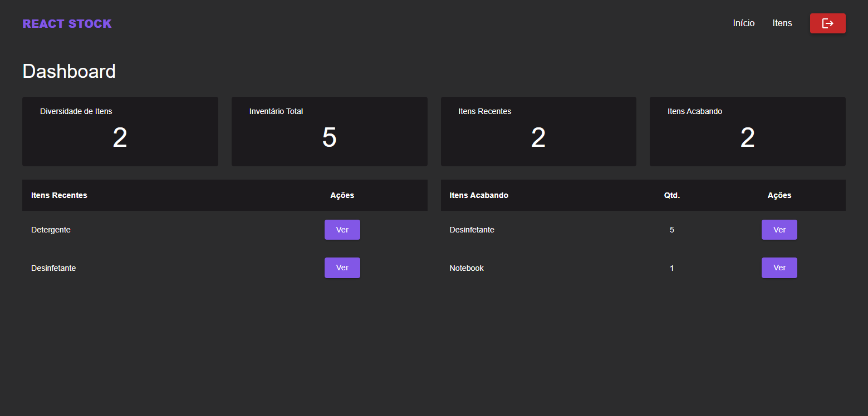The width and height of the screenshot is (868, 416).
Task: Click the Detergente item name
Action: click(x=51, y=230)
